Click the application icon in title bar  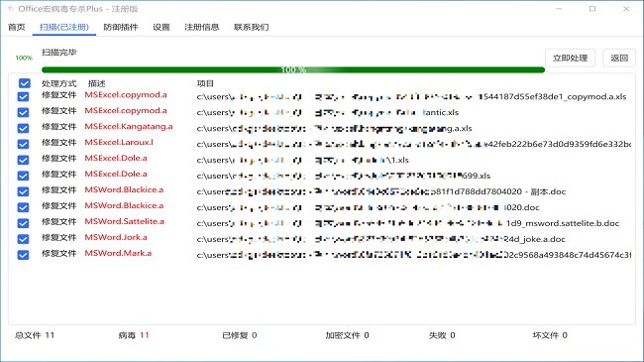pos(10,9)
